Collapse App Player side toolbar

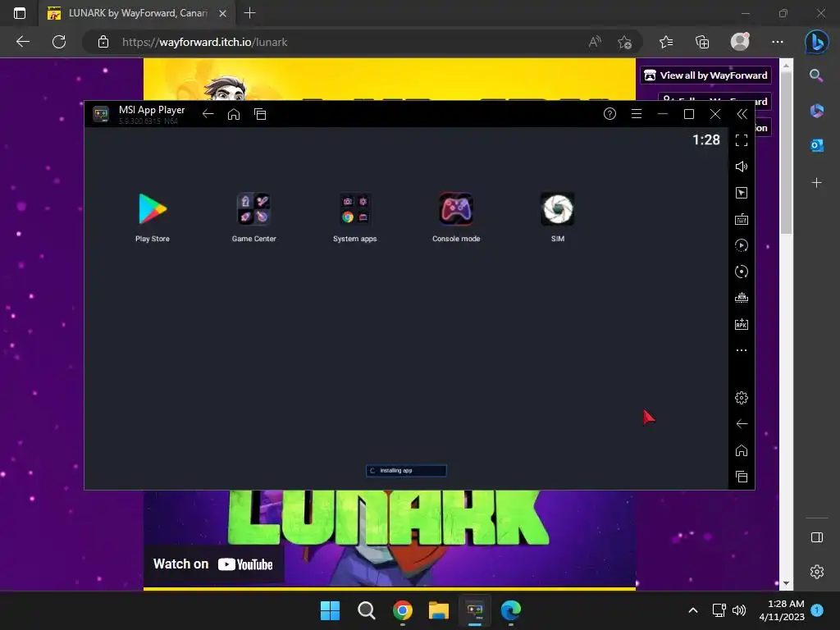[x=742, y=113]
